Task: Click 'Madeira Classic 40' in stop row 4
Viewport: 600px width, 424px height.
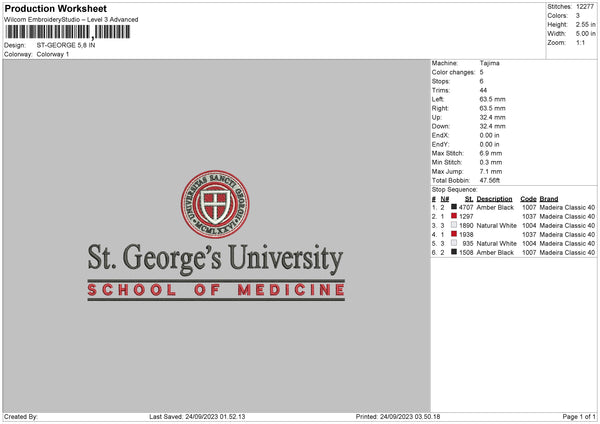Action: (567, 235)
